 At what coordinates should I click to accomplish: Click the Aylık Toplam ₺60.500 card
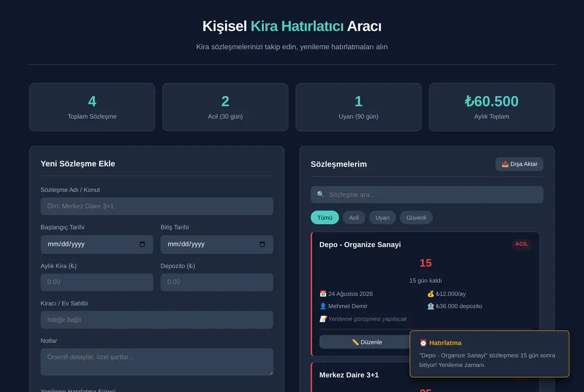pos(492,107)
